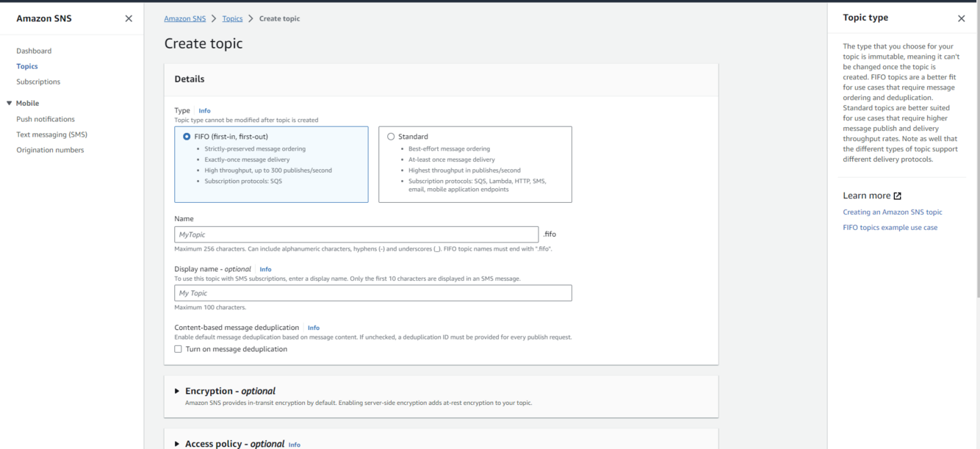Viewport: 980px width, 449px height.
Task: Click the Name input field with MyTopic placeholder
Action: (356, 234)
